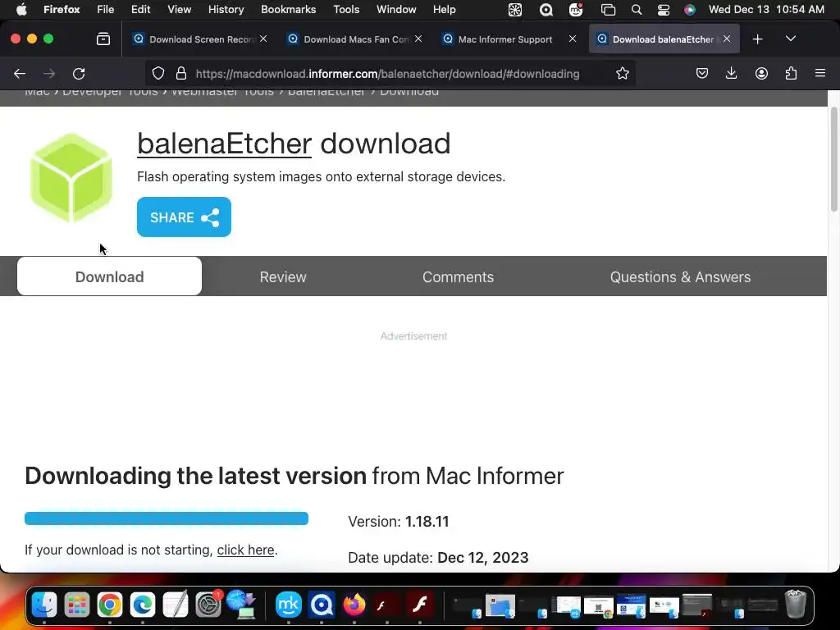Click the balenaEtcher title link

tap(224, 144)
